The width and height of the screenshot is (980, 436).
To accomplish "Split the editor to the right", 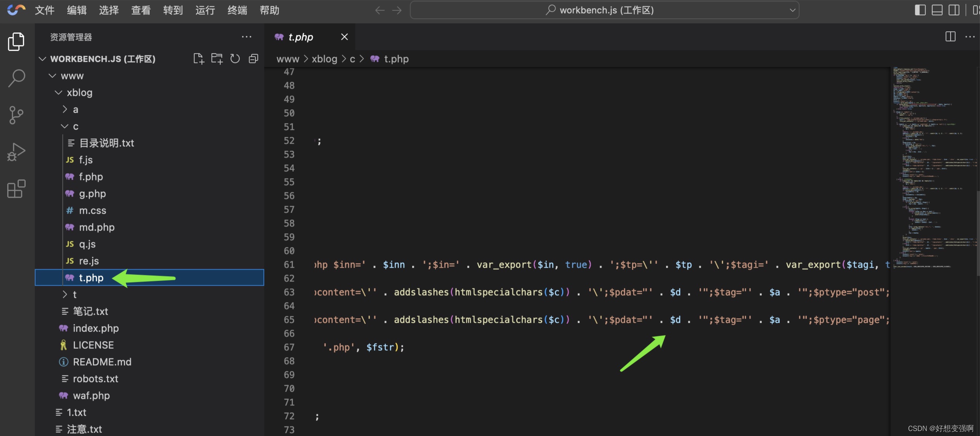I will coord(950,37).
